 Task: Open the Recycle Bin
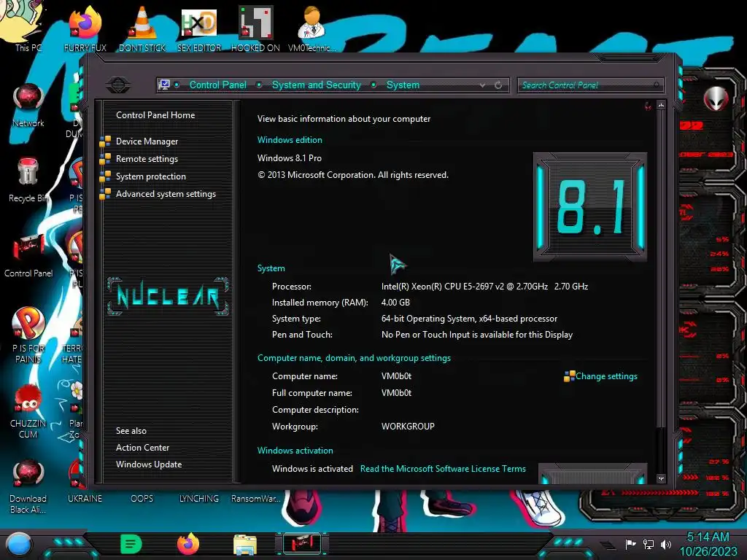(x=28, y=180)
